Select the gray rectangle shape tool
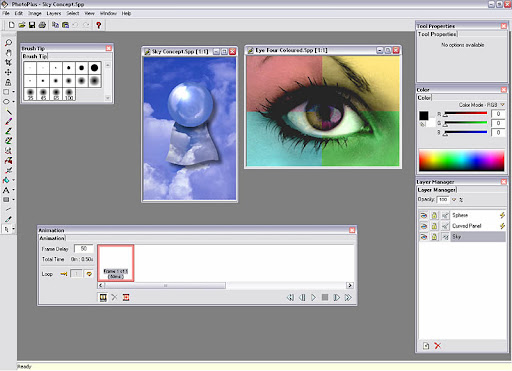The image size is (512, 371). pyautogui.click(x=6, y=200)
